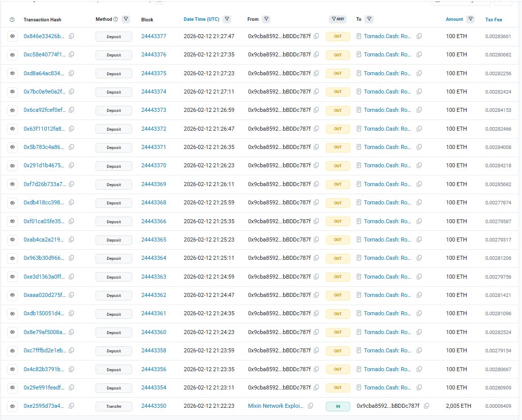
Task: Click the Amount column header link
Action: [454, 19]
